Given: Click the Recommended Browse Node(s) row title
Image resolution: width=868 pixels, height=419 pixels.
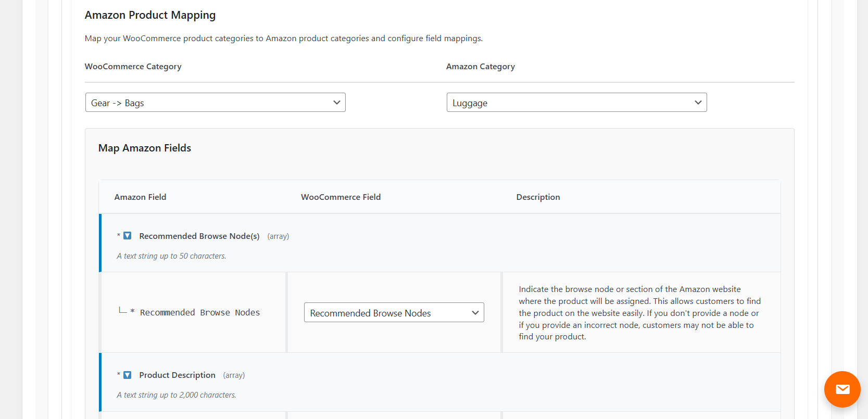Looking at the screenshot, I should click(199, 236).
